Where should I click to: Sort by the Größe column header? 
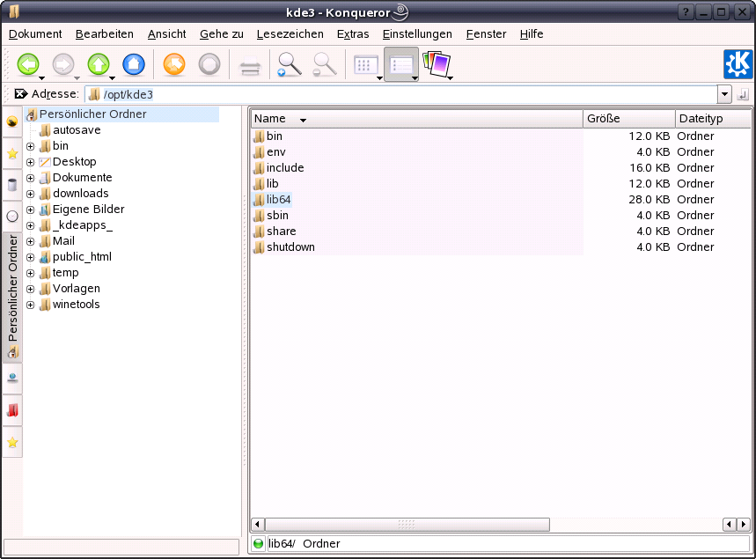tap(629, 119)
